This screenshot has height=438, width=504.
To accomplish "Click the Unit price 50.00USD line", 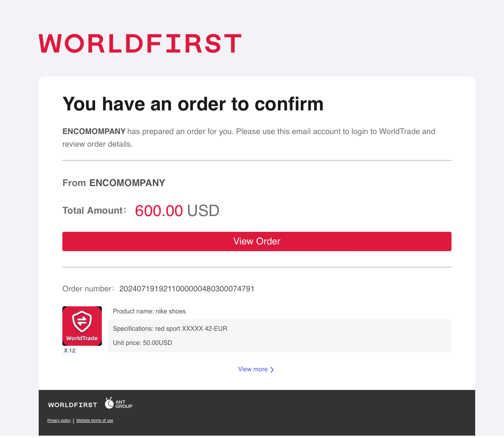I will coord(142,343).
